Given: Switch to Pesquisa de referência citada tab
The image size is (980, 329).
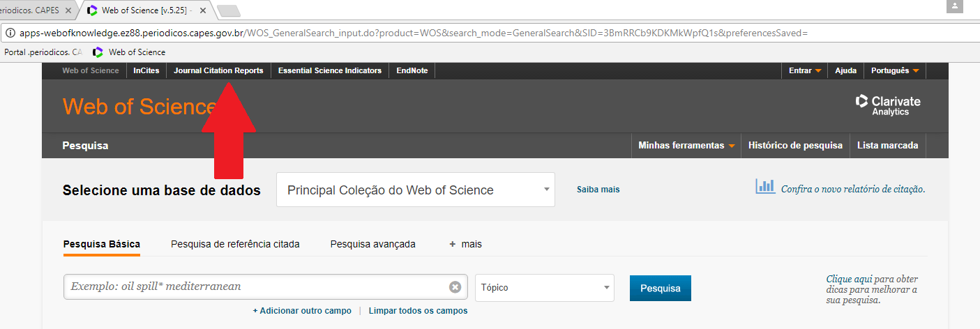Looking at the screenshot, I should [235, 244].
